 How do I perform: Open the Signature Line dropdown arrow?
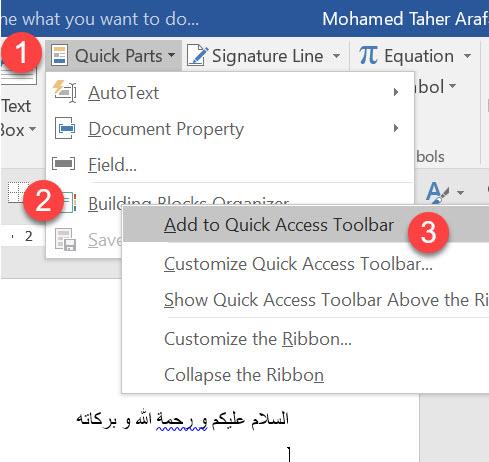(x=337, y=56)
